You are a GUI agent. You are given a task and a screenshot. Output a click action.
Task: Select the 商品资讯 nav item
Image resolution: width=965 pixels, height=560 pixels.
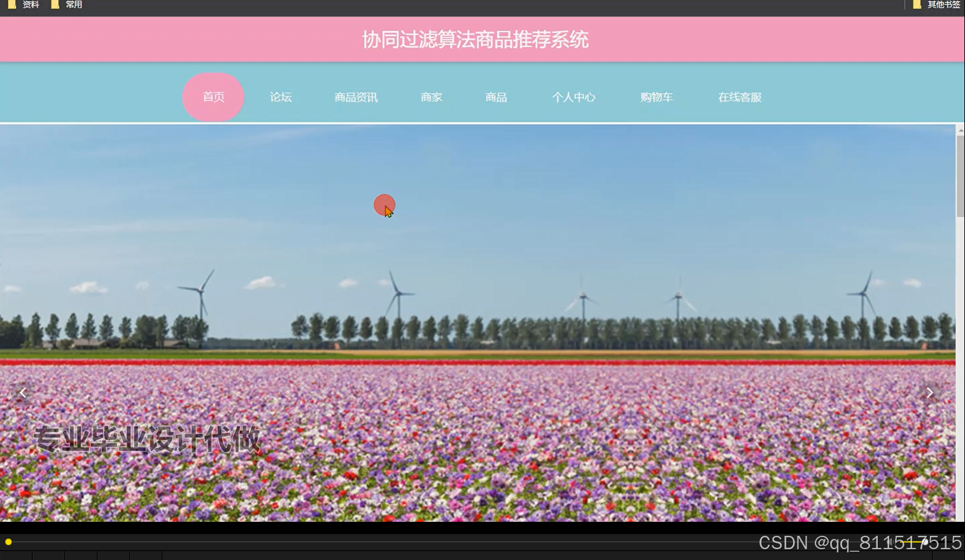pos(356,97)
